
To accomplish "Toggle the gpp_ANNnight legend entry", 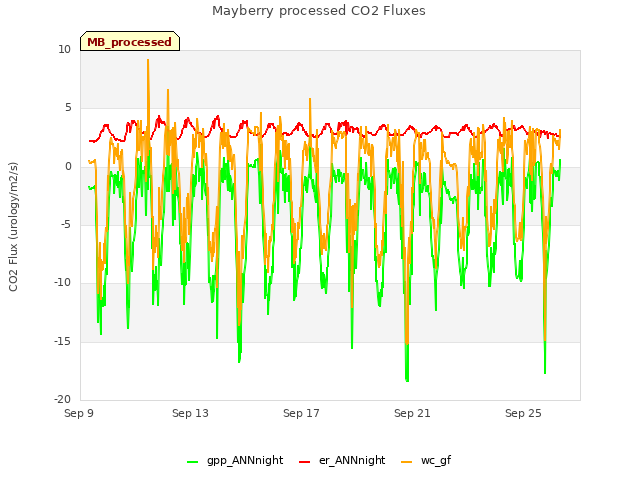I will pos(235,461).
